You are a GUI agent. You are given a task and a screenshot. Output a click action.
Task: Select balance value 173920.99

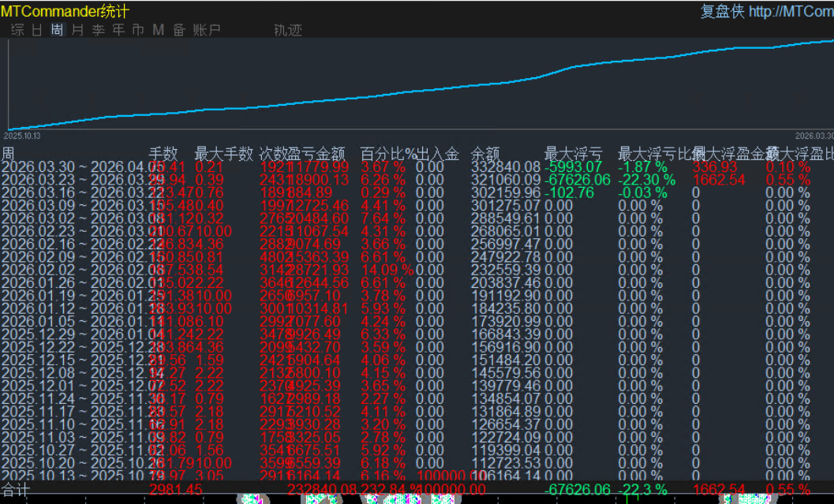click(x=505, y=322)
